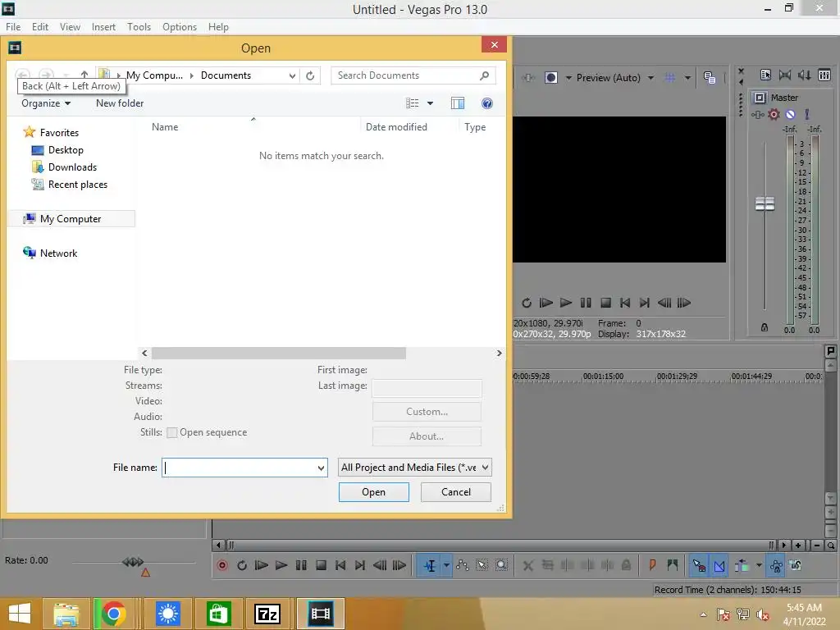Toggle the Enable Snapping icon

tap(699, 565)
